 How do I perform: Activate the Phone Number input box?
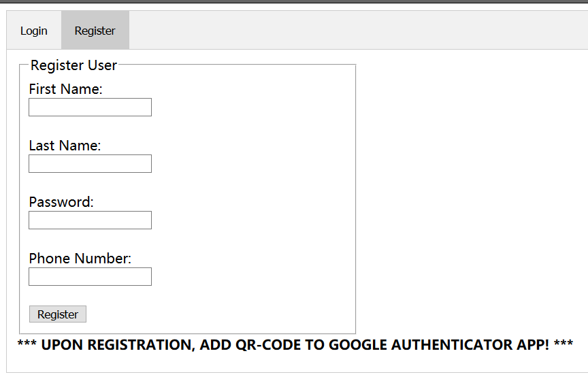[x=90, y=277]
